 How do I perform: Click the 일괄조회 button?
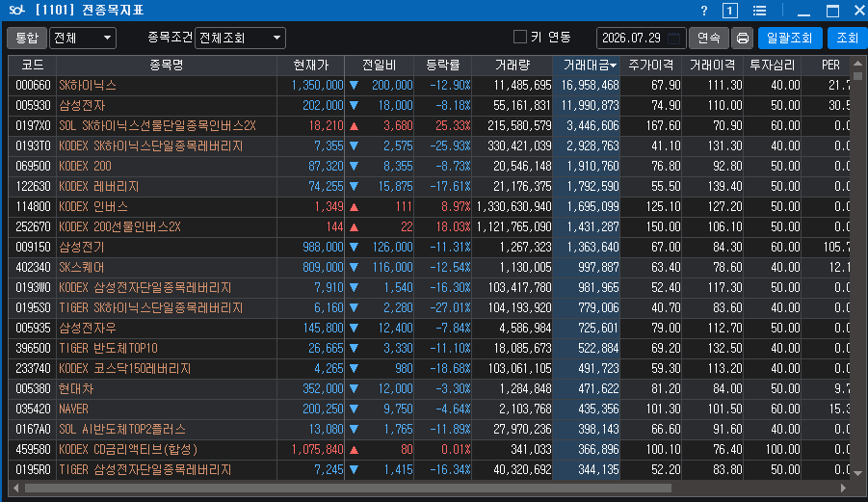(x=789, y=39)
